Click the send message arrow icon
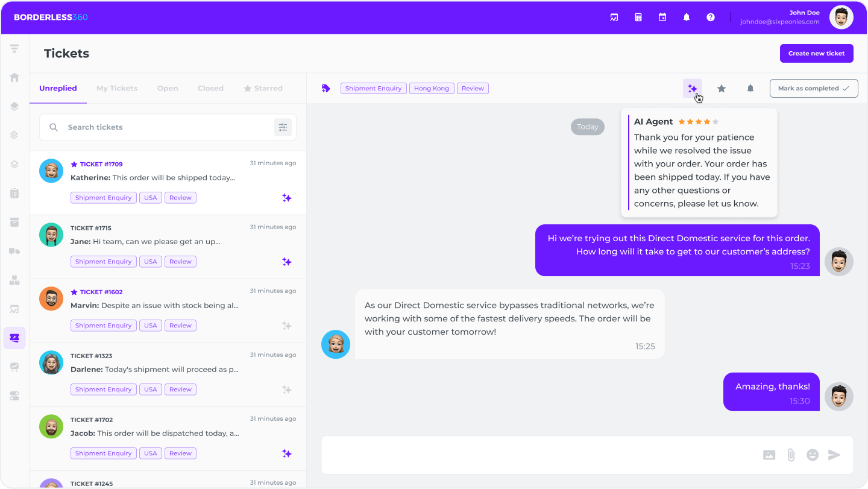The height and width of the screenshot is (489, 868). tap(834, 455)
